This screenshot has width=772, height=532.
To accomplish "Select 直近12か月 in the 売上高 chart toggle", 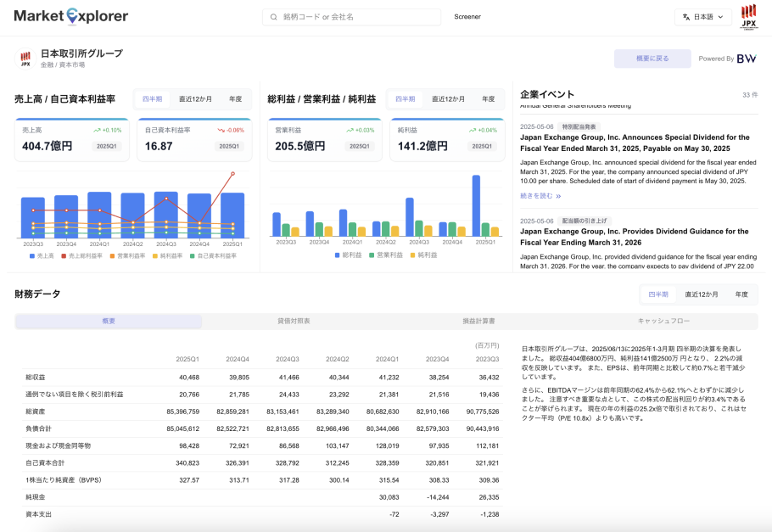I will [x=195, y=99].
